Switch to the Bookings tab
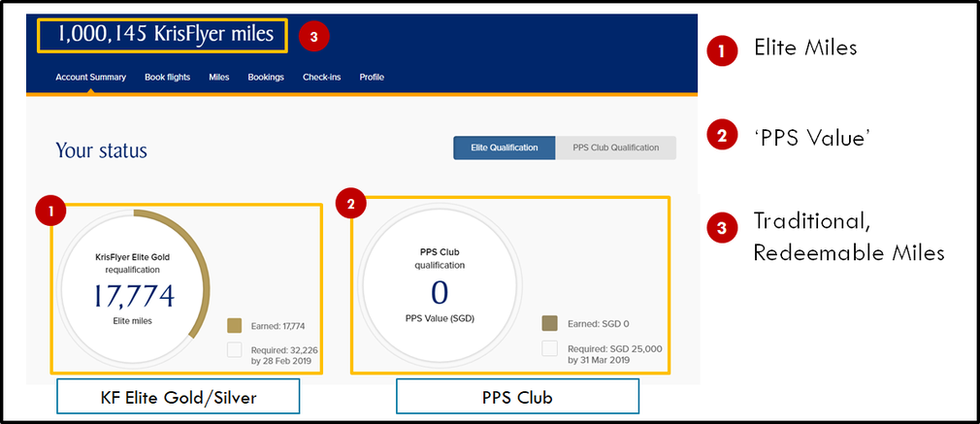The width and height of the screenshot is (980, 424). tap(266, 78)
